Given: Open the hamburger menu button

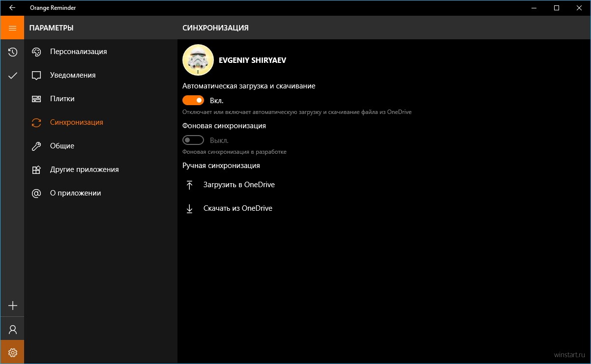Looking at the screenshot, I should coord(12,28).
